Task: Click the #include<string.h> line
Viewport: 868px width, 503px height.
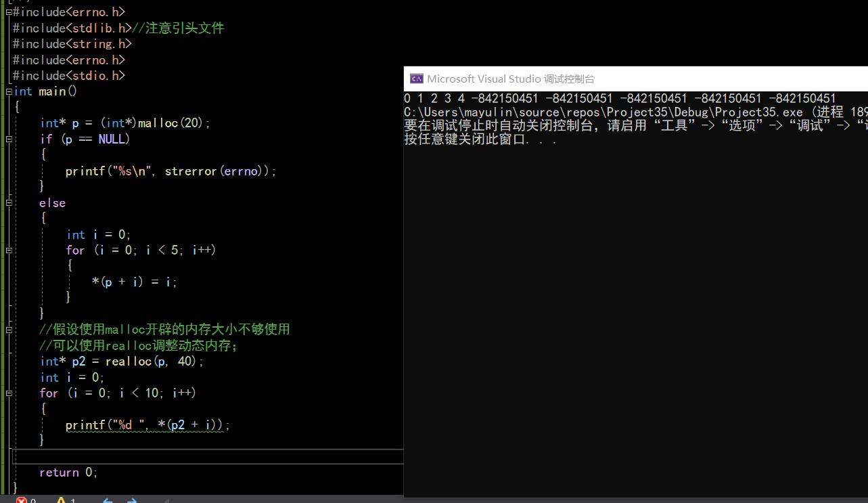Action: click(x=72, y=44)
